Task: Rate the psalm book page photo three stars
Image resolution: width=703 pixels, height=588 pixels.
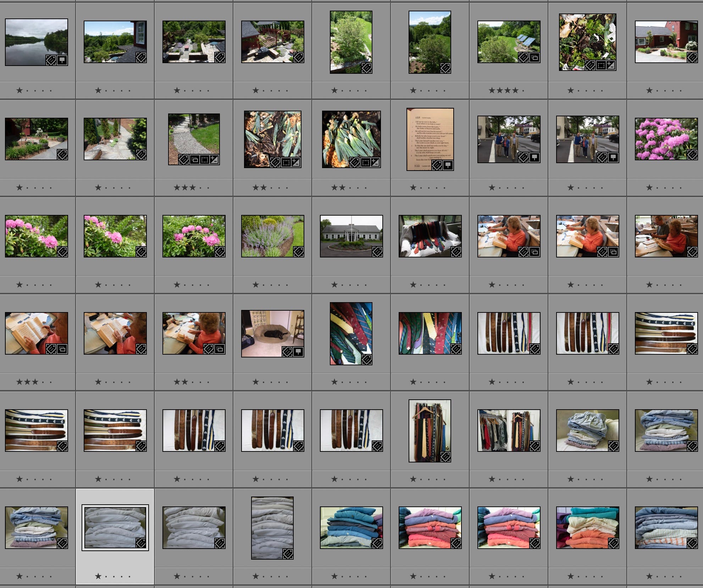Action: click(429, 188)
